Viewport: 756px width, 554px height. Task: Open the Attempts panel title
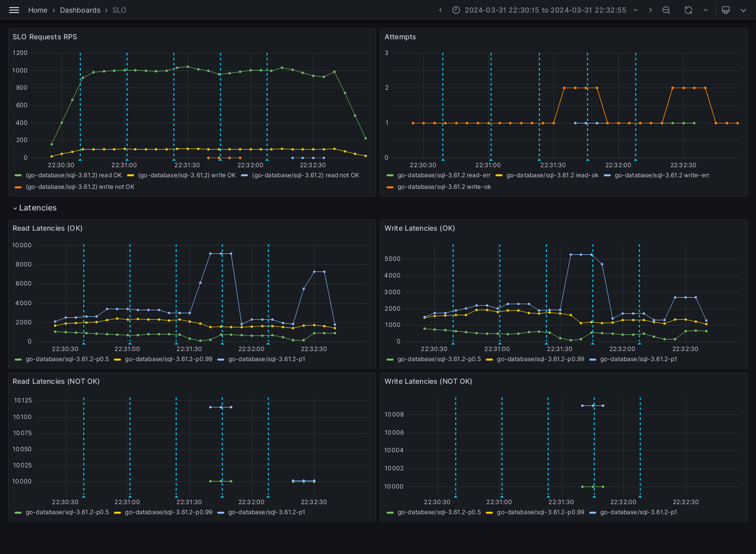400,37
